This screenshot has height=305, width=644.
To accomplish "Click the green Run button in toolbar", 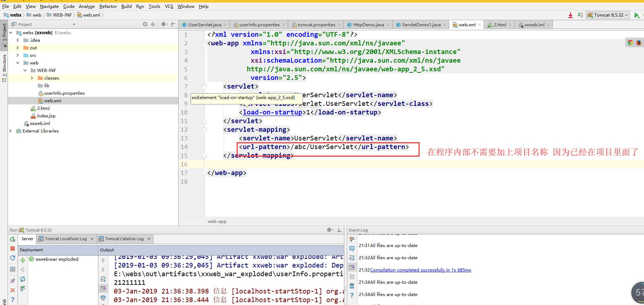I will (x=636, y=15).
